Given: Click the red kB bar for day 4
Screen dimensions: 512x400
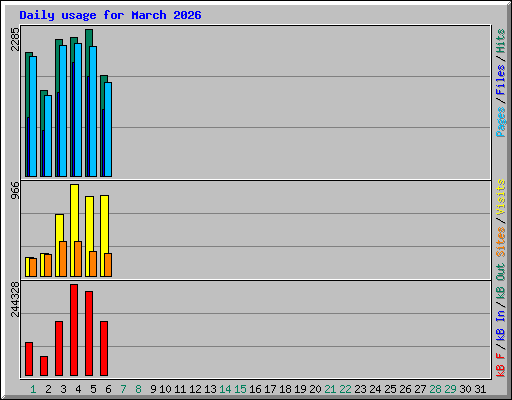Looking at the screenshot, I should pos(74,330).
